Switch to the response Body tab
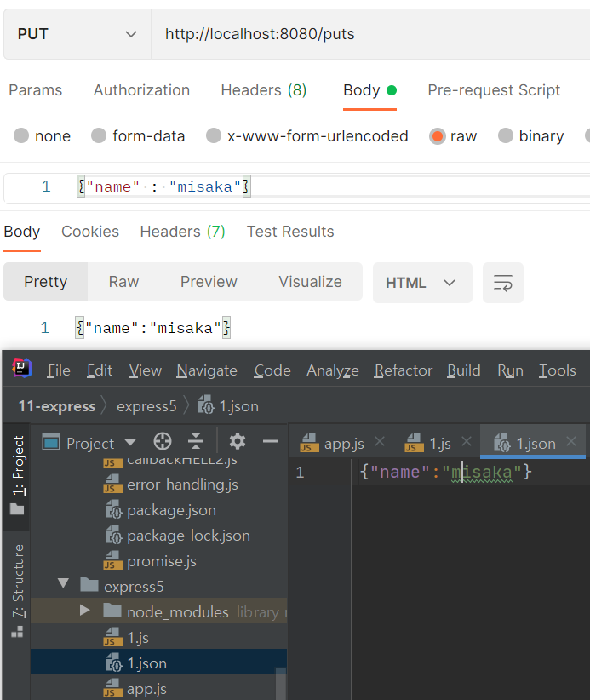This screenshot has height=700, width=590. tap(22, 232)
